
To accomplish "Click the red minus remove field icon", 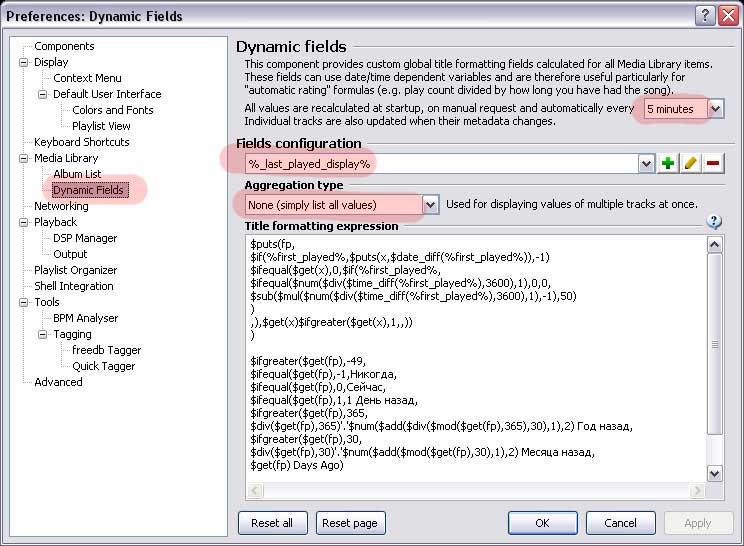I will click(713, 163).
